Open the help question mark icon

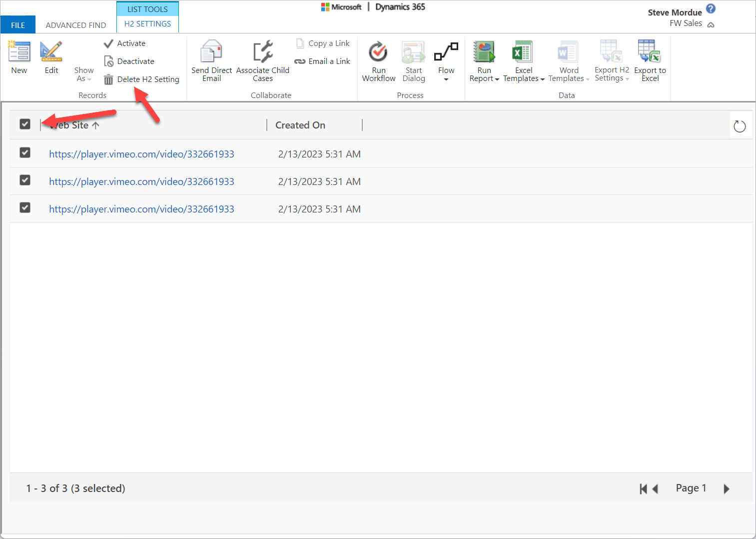(x=711, y=9)
